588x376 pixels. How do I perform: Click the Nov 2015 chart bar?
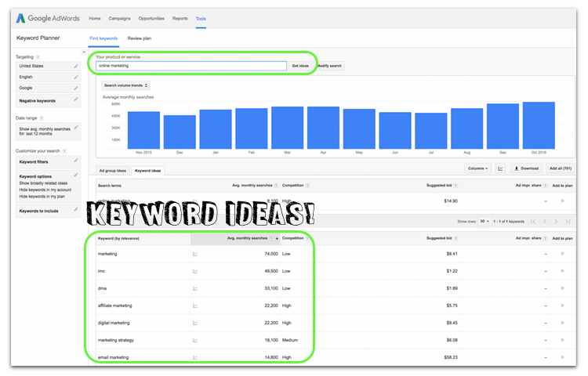click(143, 130)
